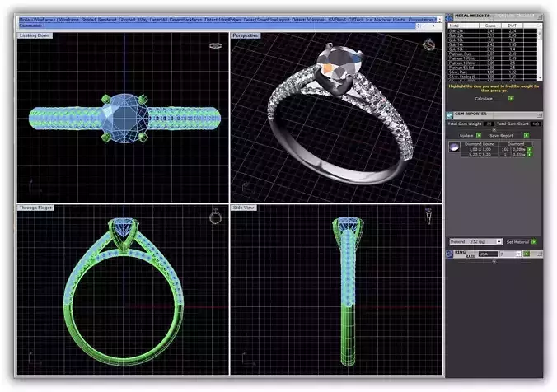Click the Total Gem Weight value field

pos(489,124)
